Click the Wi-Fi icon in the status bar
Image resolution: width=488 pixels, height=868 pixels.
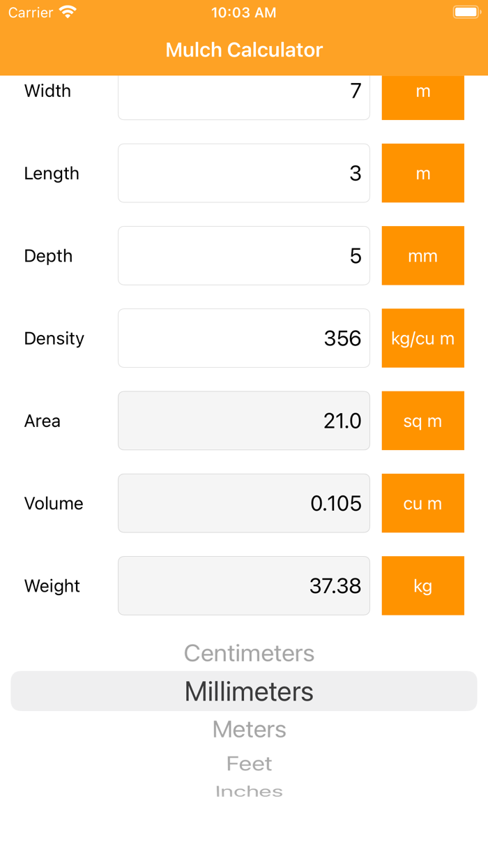(x=66, y=12)
